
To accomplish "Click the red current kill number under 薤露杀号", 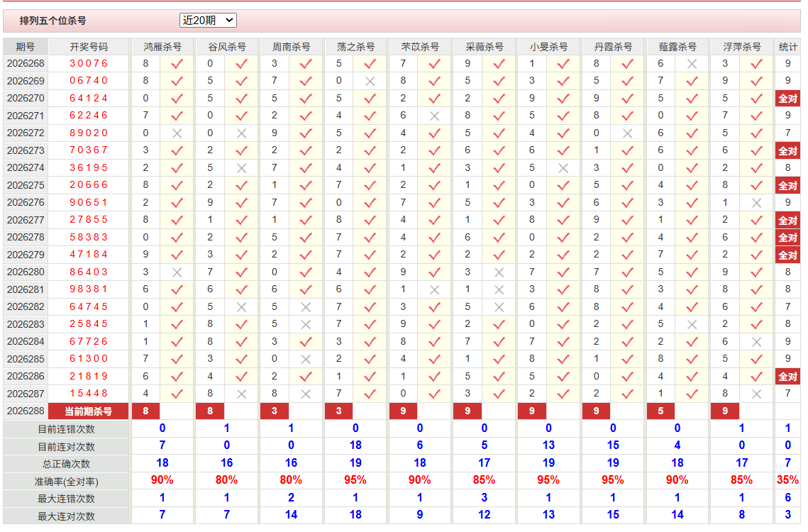I will point(660,411).
